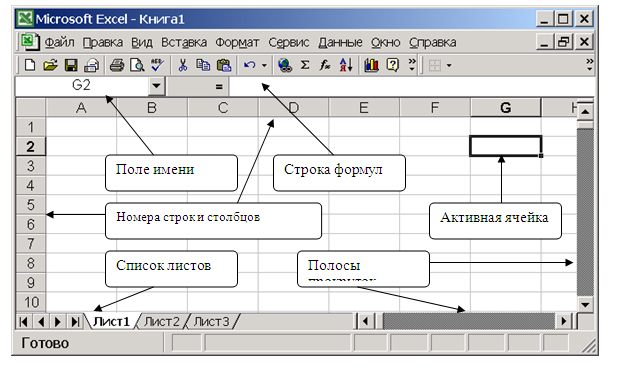Click the Undo arrow icon
This screenshot has width=617, height=369.
[249, 65]
